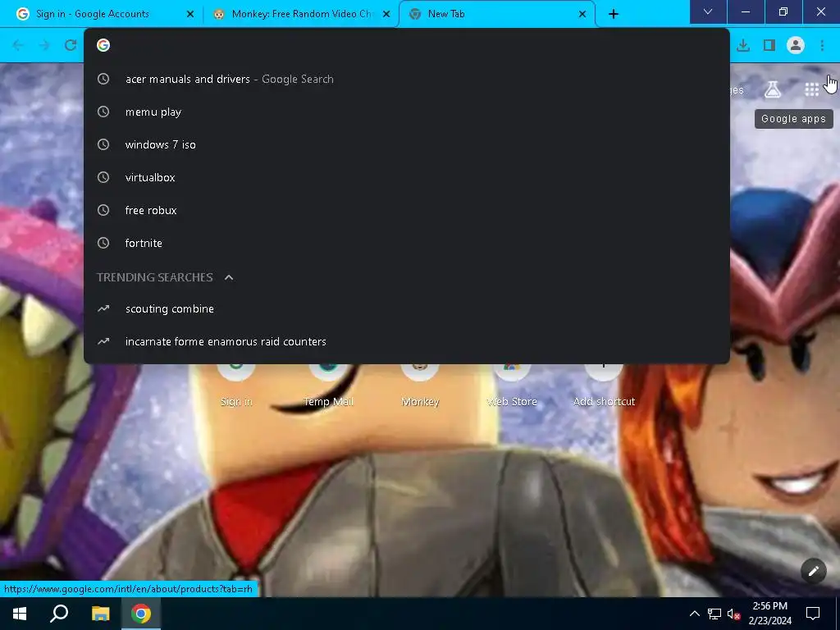This screenshot has height=630, width=840.
Task: Open the Windows Start menu
Action: (x=20, y=614)
